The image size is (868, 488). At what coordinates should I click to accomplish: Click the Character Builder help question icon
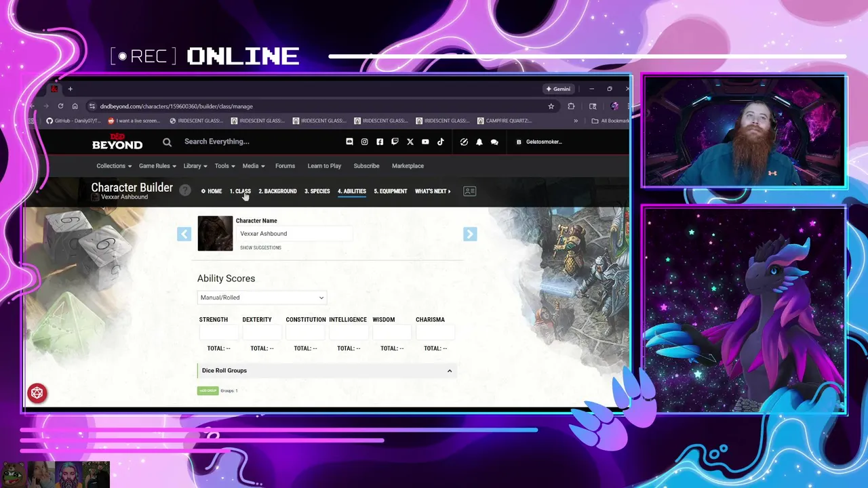[185, 190]
